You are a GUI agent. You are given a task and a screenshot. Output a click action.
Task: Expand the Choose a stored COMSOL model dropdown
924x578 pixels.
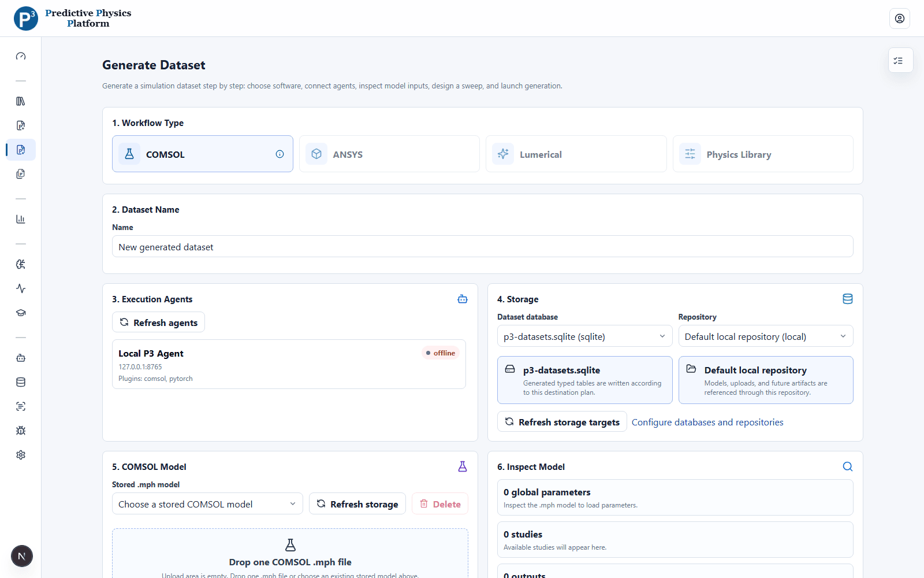coord(207,504)
